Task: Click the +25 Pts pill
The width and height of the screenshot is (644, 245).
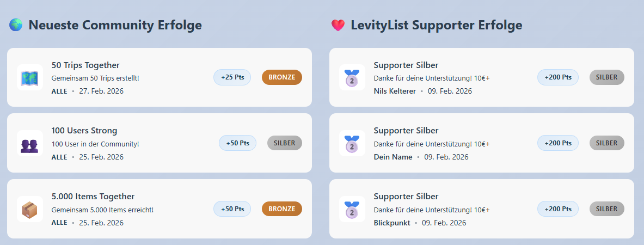Action: 232,77
